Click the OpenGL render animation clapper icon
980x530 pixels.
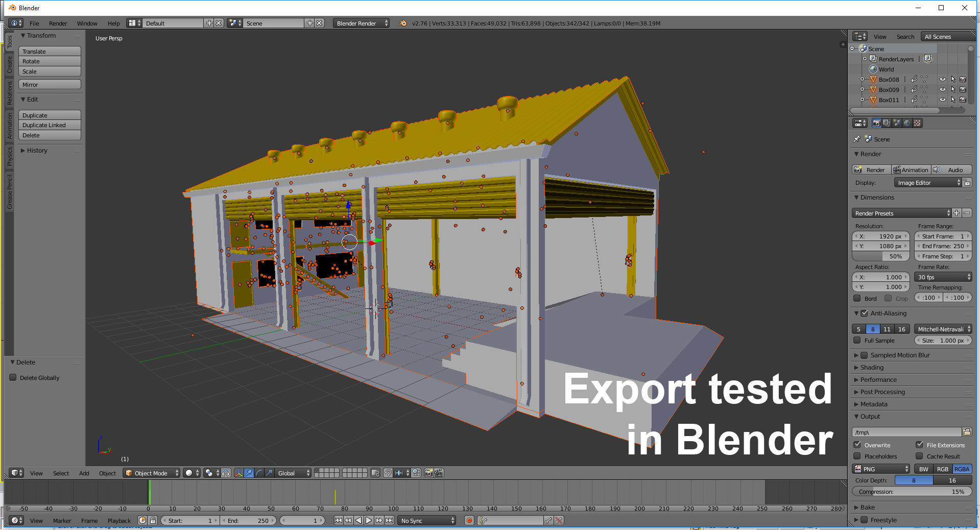tap(439, 473)
